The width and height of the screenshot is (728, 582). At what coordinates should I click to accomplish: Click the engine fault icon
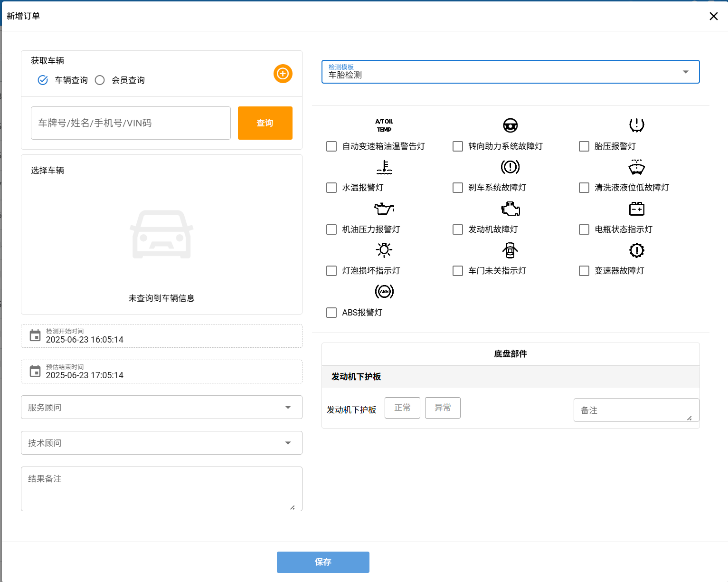click(511, 209)
